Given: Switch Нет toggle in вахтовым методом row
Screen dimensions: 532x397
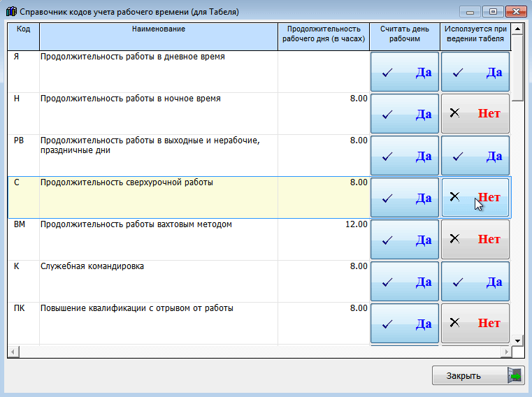Looking at the screenshot, I should (x=475, y=240).
